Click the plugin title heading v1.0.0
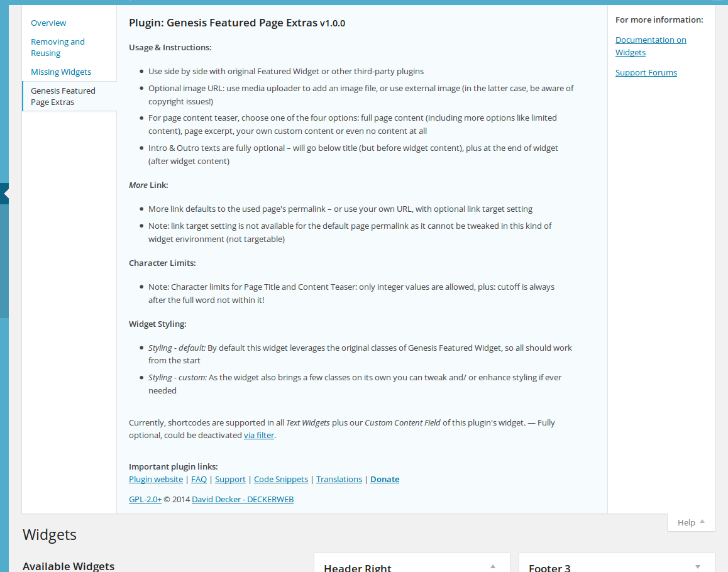Image resolution: width=728 pixels, height=572 pixels. [x=237, y=23]
